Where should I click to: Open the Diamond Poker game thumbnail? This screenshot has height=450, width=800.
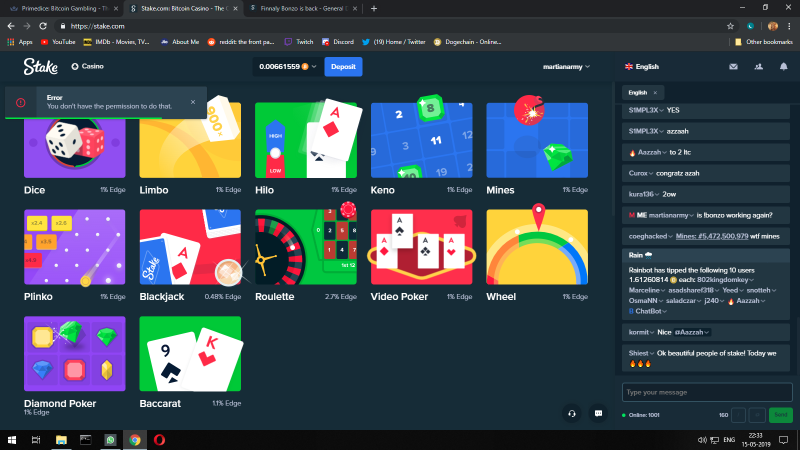point(74,354)
